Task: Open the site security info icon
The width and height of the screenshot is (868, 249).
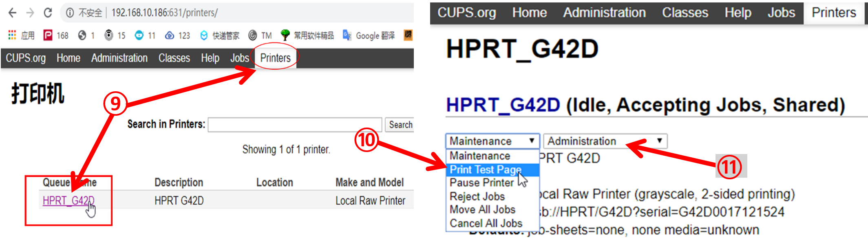Action: (x=70, y=13)
